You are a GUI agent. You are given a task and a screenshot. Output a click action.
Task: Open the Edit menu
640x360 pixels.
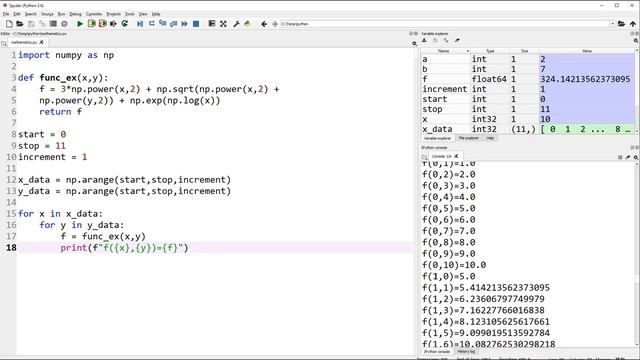coord(17,14)
